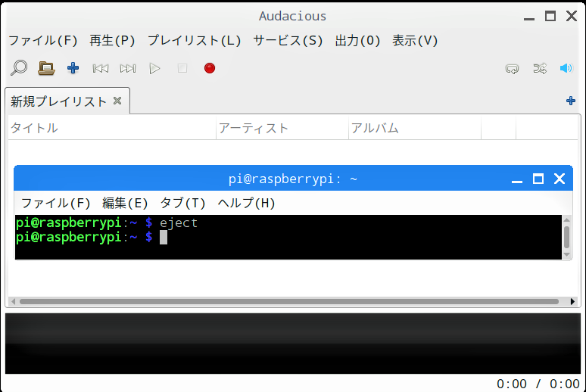The width and height of the screenshot is (586, 392).
Task: Toggle shuffle mode
Action: pyautogui.click(x=540, y=68)
